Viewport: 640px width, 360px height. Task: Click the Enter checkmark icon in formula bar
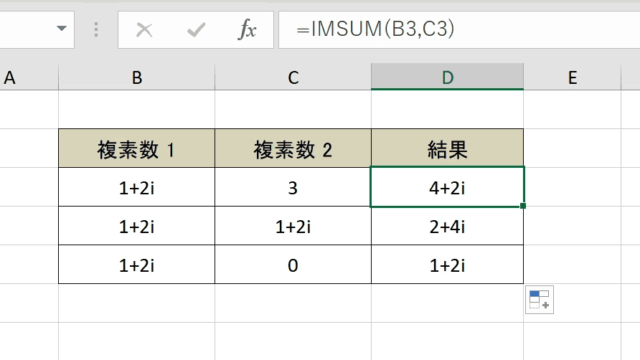196,30
